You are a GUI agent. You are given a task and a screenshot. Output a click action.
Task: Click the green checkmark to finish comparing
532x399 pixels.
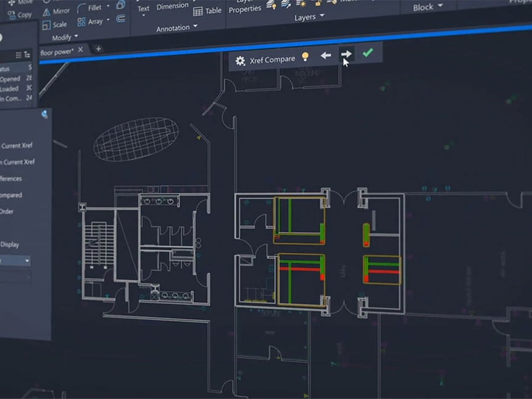[x=368, y=54]
